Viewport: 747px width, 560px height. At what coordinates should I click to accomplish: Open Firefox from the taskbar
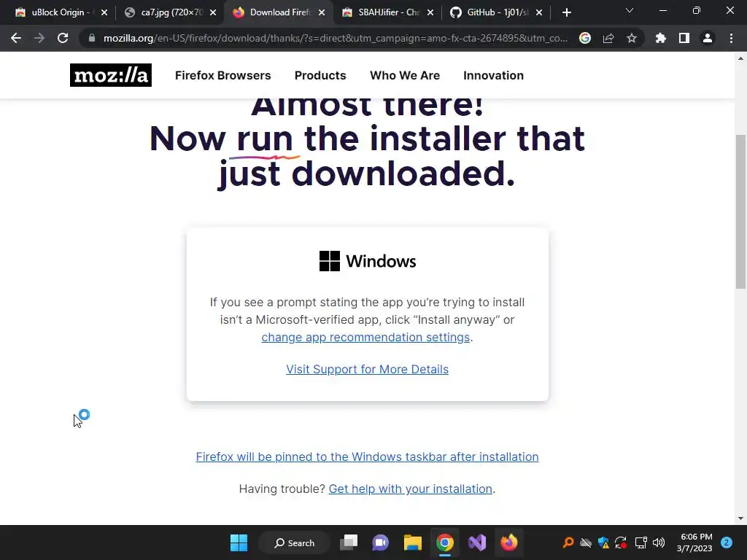(508, 542)
